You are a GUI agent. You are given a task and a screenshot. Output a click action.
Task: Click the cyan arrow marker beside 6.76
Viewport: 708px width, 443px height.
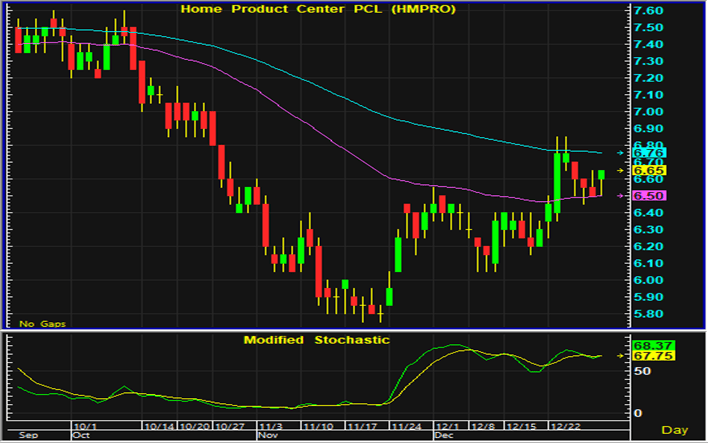coord(622,152)
